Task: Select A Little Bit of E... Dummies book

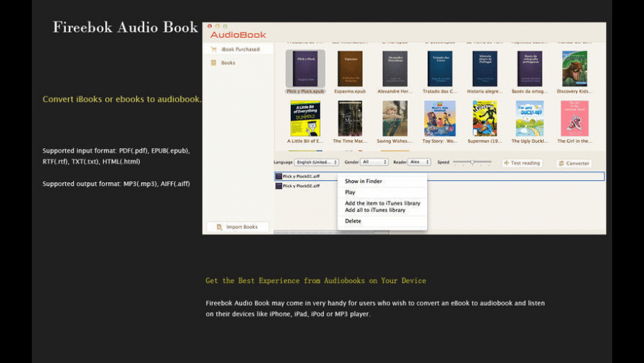Action: pos(305,119)
